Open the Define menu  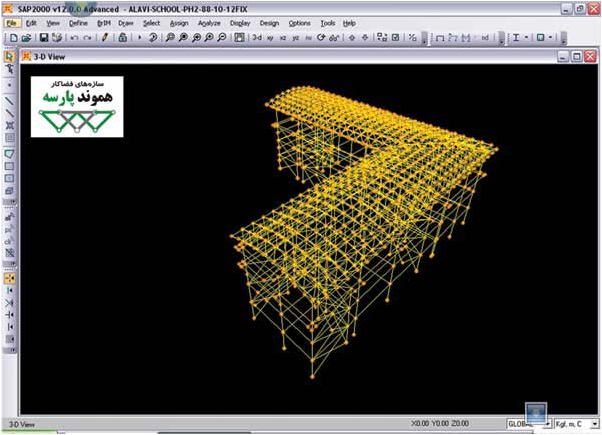click(x=78, y=22)
